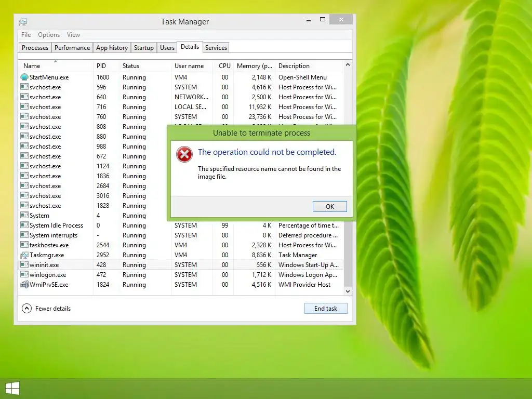
Task: Click the 23,736 K memory value
Action: (260, 116)
